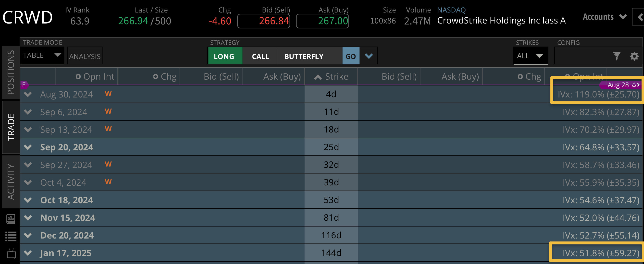Toggle the CALL option type
The height and width of the screenshot is (264, 644).
(260, 56)
